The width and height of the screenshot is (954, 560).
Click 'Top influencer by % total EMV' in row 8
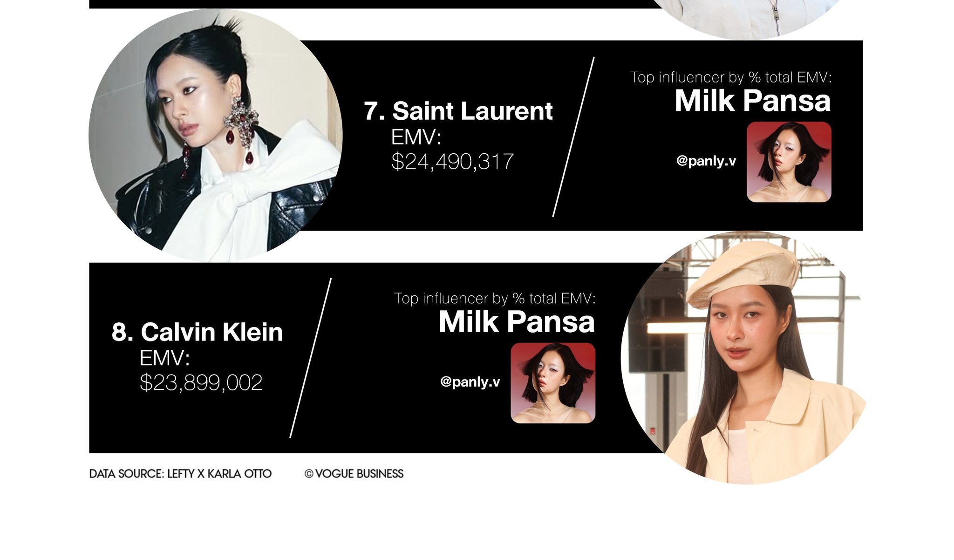point(495,298)
